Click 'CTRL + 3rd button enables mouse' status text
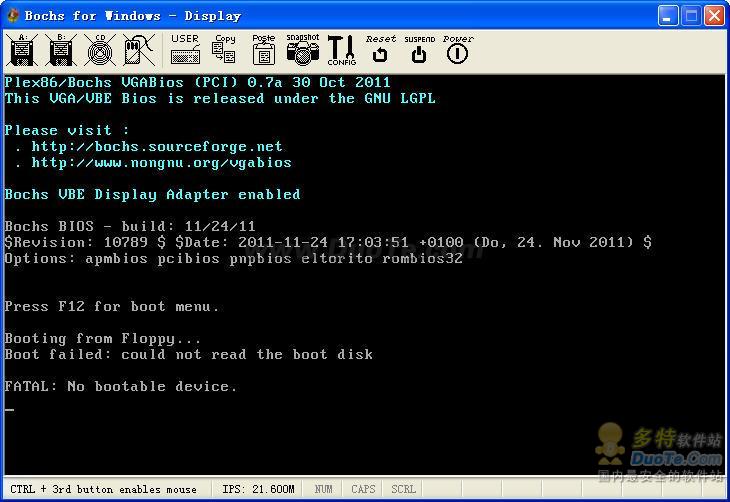The image size is (730, 502). point(103,489)
